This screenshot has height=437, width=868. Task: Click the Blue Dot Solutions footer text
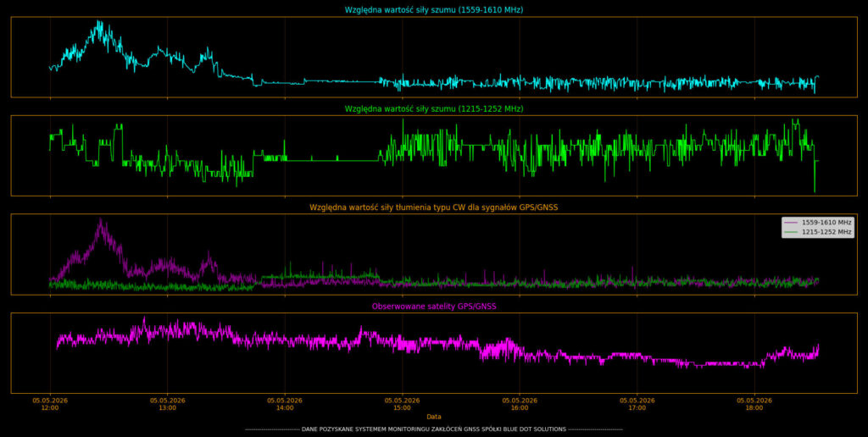[x=434, y=429]
